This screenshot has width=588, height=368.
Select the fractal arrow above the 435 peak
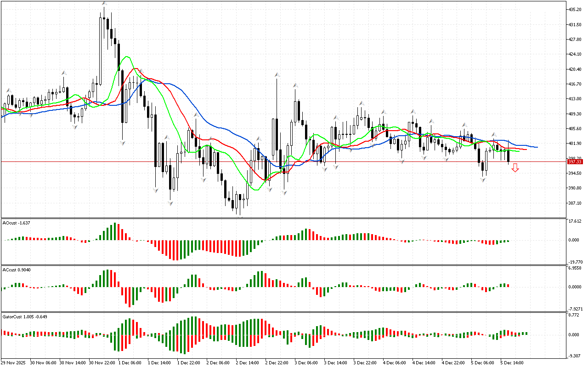(104, 3)
